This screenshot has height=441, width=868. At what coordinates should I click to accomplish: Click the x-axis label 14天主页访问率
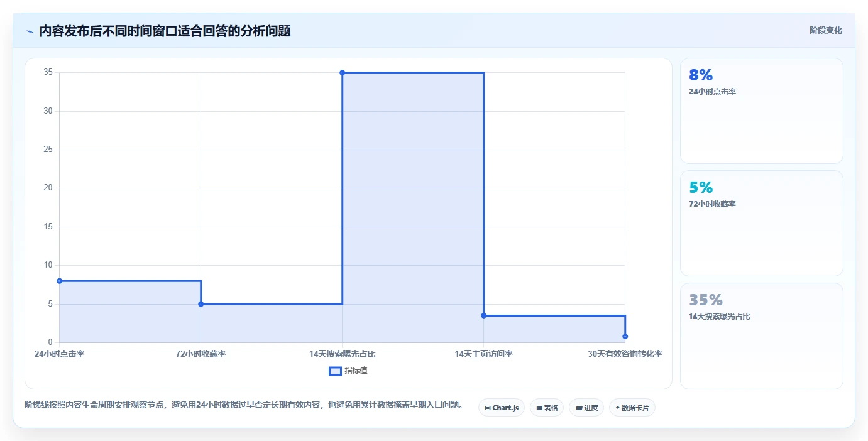[484, 354]
